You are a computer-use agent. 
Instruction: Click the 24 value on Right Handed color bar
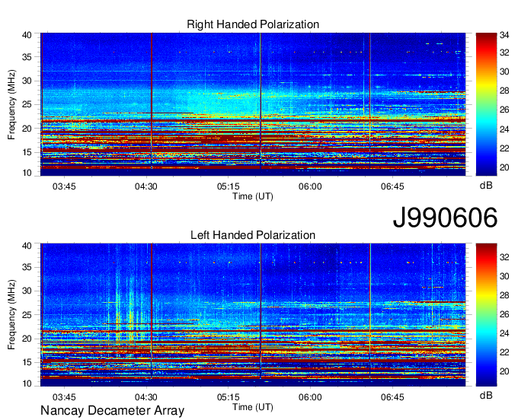pyautogui.click(x=505, y=129)
